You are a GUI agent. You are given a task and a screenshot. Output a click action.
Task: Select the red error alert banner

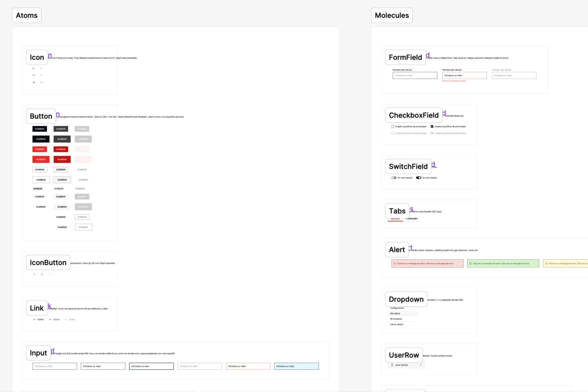pos(428,263)
